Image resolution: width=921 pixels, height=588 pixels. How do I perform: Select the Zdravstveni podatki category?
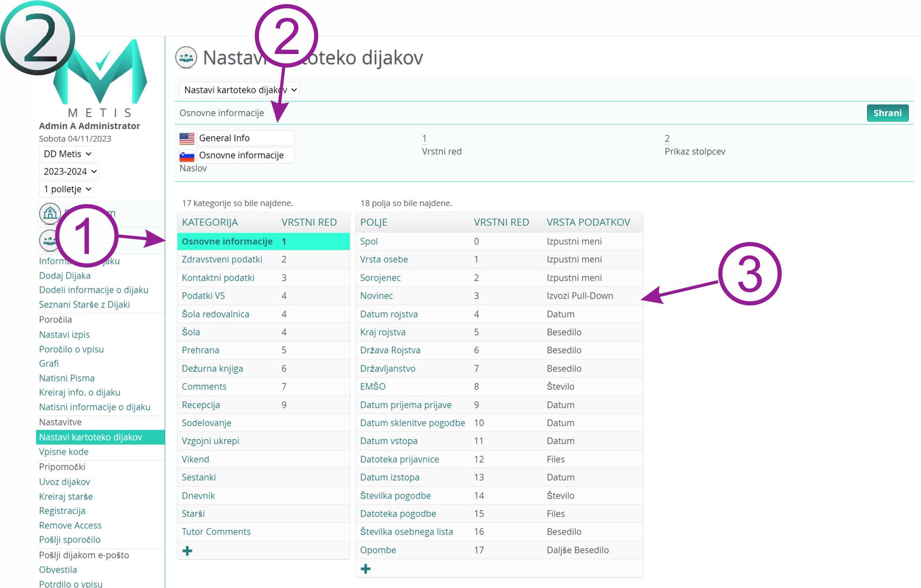pos(222,259)
